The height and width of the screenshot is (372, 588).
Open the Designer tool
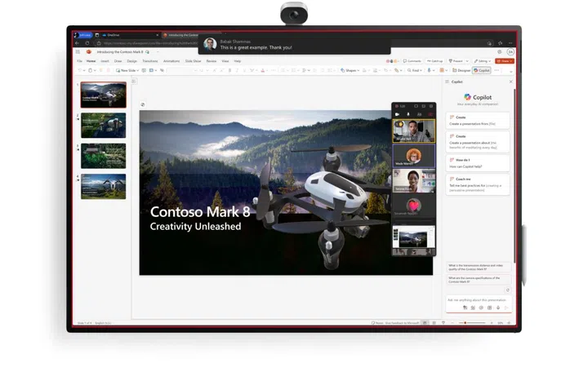coord(461,70)
